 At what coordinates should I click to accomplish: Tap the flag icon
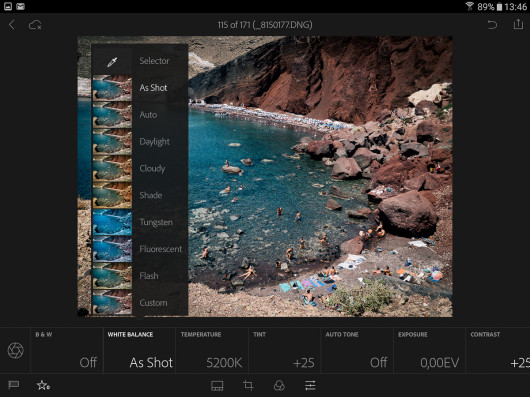[14, 385]
